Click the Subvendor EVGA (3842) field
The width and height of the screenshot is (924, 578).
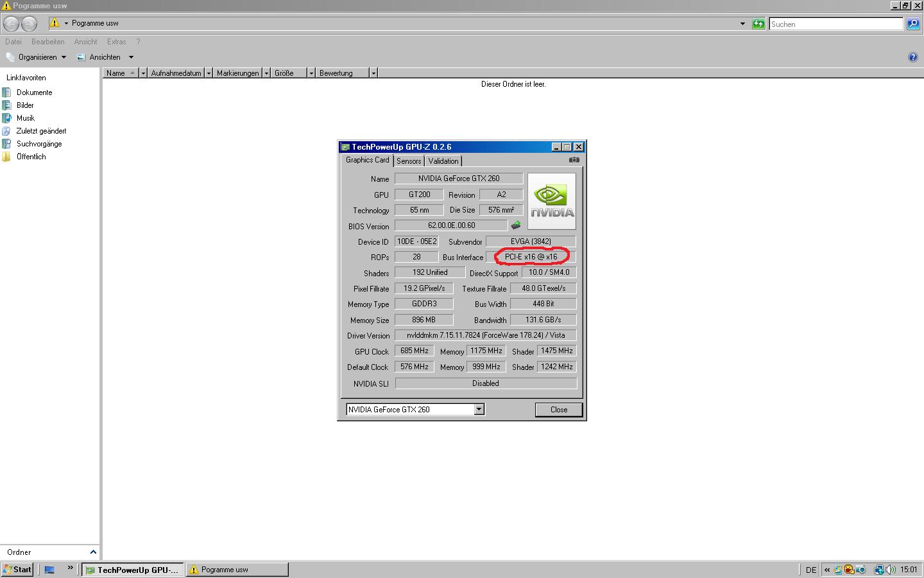pyautogui.click(x=531, y=241)
